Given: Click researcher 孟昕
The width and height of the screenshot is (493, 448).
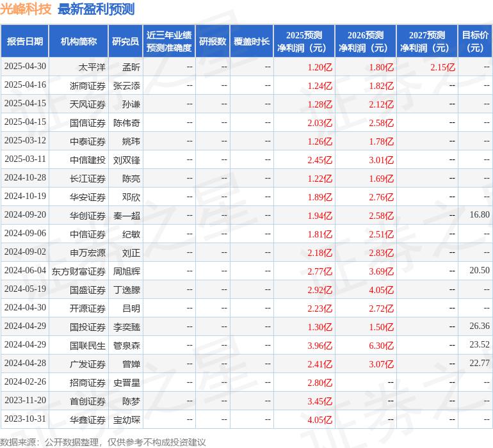Looking at the screenshot, I should pos(131,67).
